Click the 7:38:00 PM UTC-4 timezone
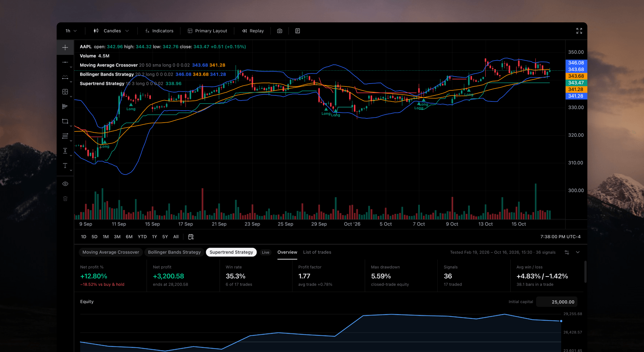This screenshot has width=644, height=352. (x=561, y=237)
